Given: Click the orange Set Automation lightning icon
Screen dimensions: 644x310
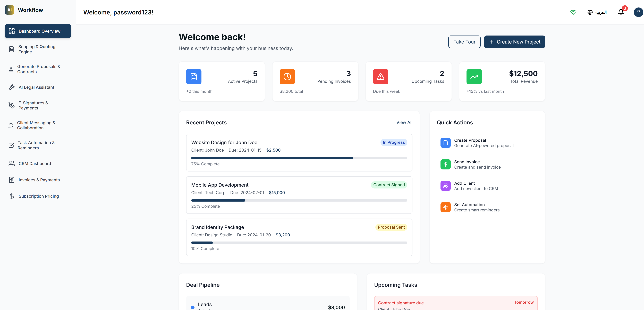Looking at the screenshot, I should [x=445, y=207].
